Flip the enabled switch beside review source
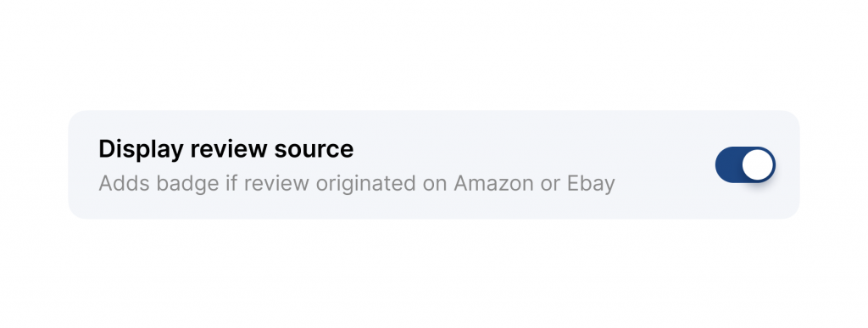868x328 pixels. (x=745, y=164)
